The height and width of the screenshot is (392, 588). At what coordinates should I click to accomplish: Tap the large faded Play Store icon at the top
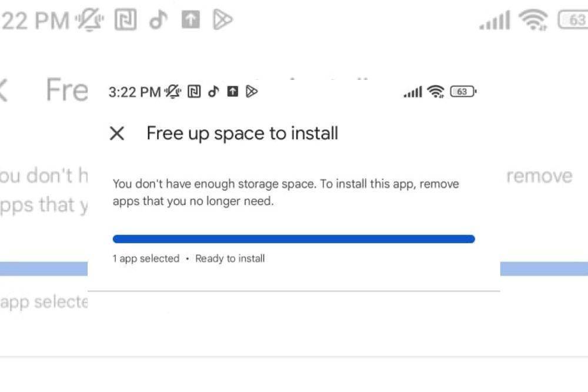coord(222,19)
